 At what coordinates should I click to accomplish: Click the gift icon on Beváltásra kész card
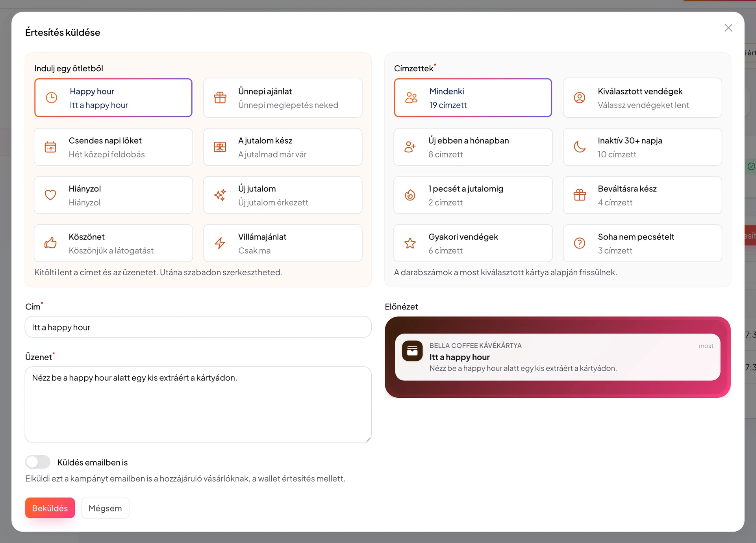(580, 195)
